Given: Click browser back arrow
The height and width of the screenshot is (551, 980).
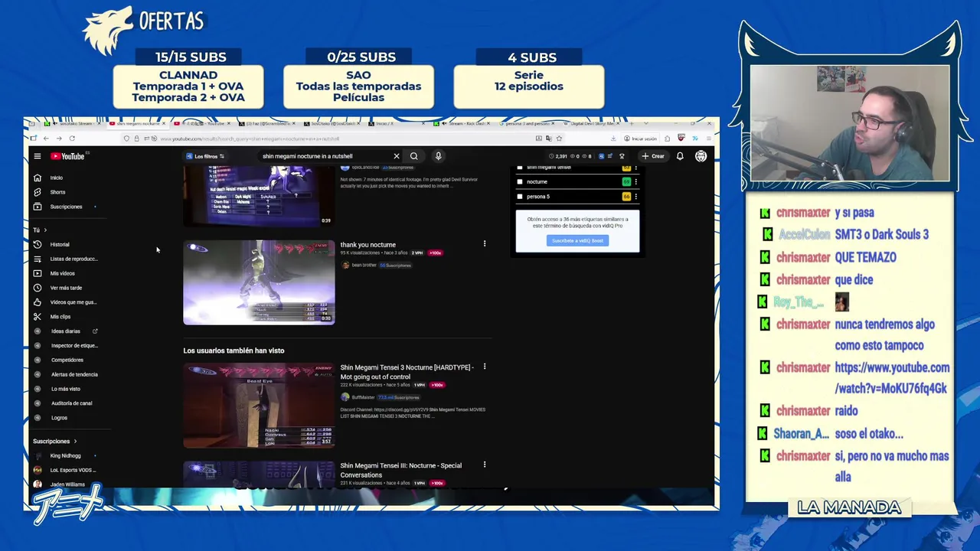Looking at the screenshot, I should pyautogui.click(x=46, y=139).
